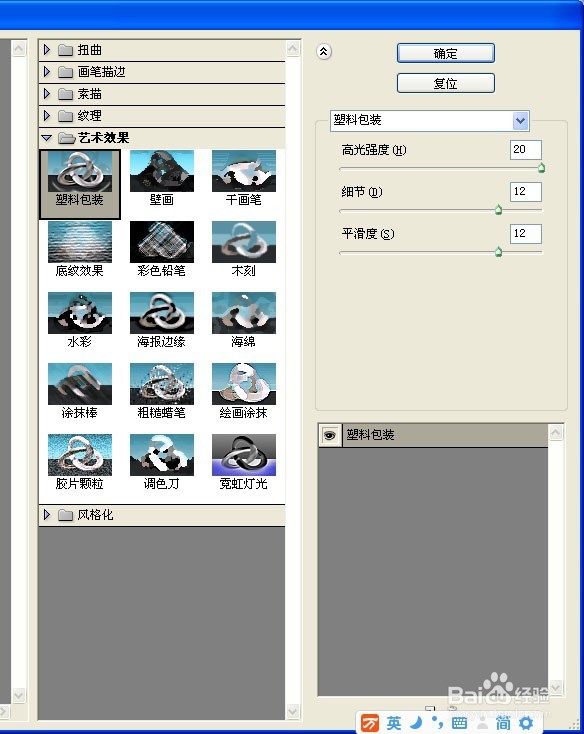Click the 画笔描边 folder label
584x734 pixels.
(101, 72)
